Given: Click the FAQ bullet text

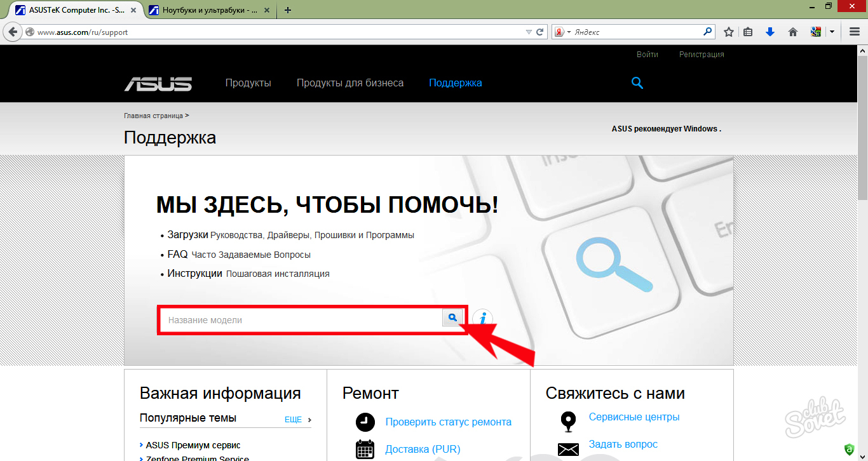Looking at the screenshot, I should 178,254.
